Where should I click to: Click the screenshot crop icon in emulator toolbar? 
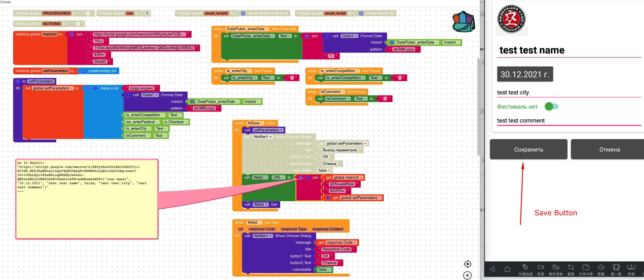point(571,267)
